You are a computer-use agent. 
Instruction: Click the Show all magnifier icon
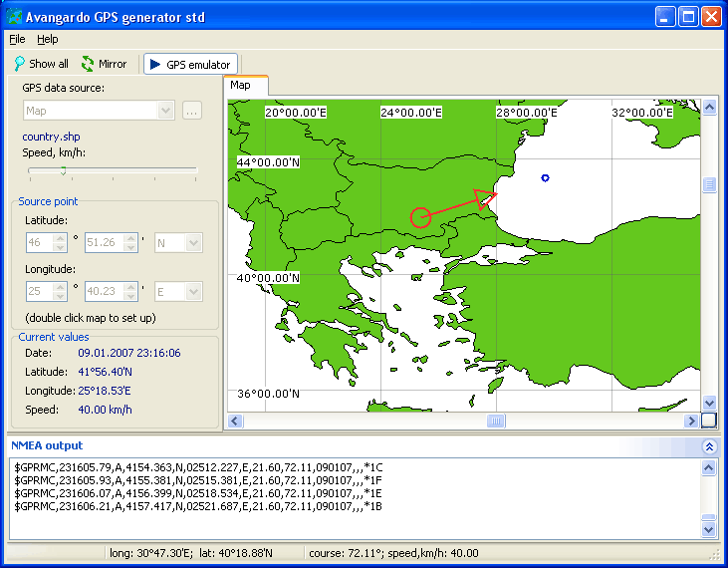coord(19,64)
